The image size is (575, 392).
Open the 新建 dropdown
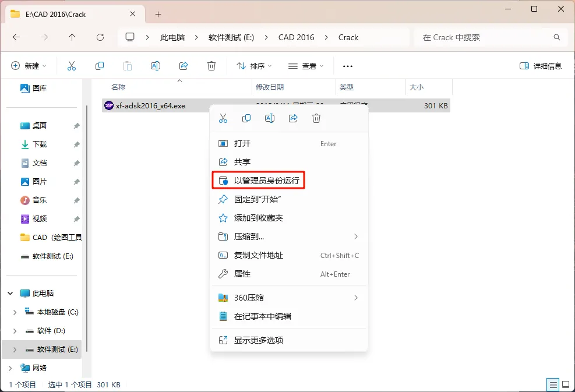29,66
